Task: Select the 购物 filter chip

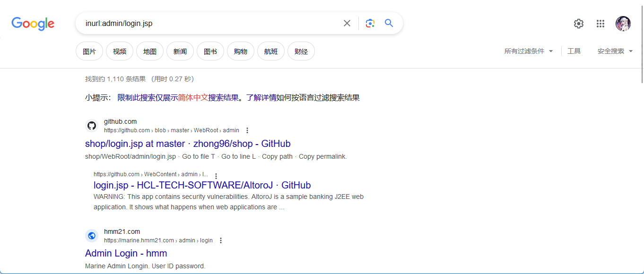Action: (241, 51)
